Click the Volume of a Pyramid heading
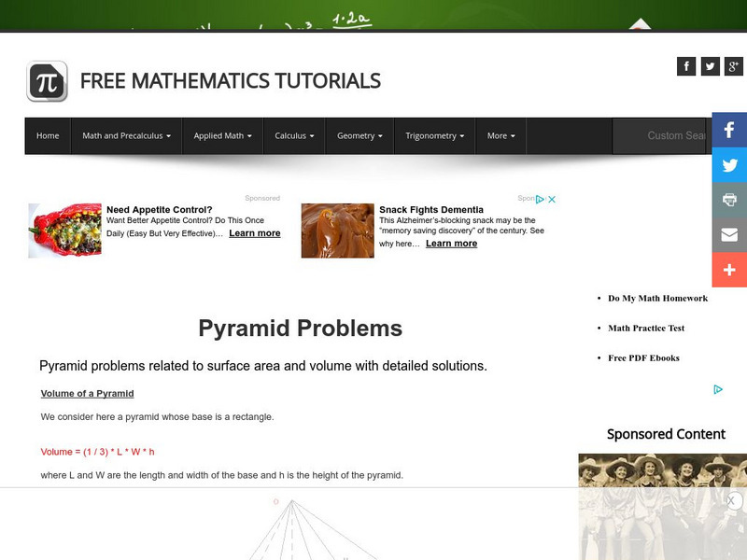Screen dimensions: 747x560 [87, 393]
